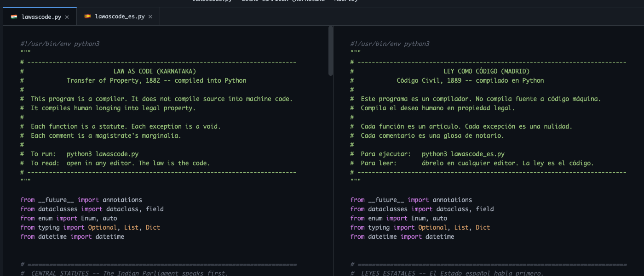
Task: Click the left pane's vertical scrollbar thumb
Action: [330, 51]
